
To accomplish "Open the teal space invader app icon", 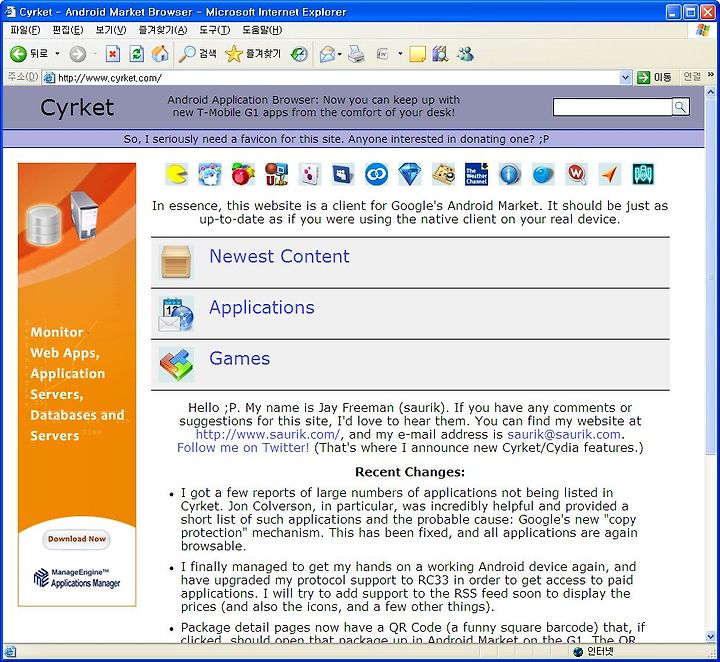I will click(643, 174).
